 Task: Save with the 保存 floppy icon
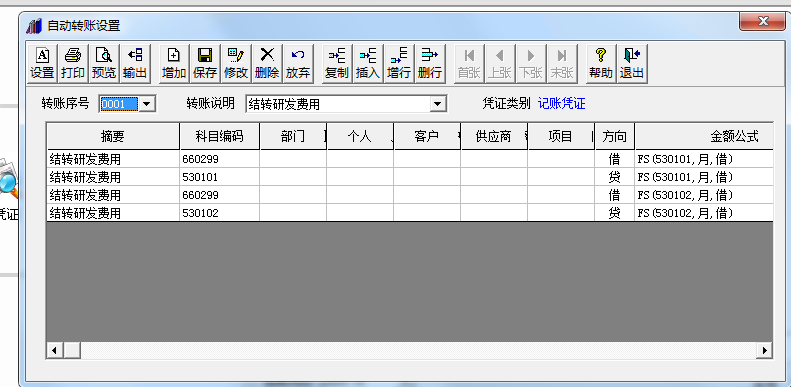click(x=205, y=64)
